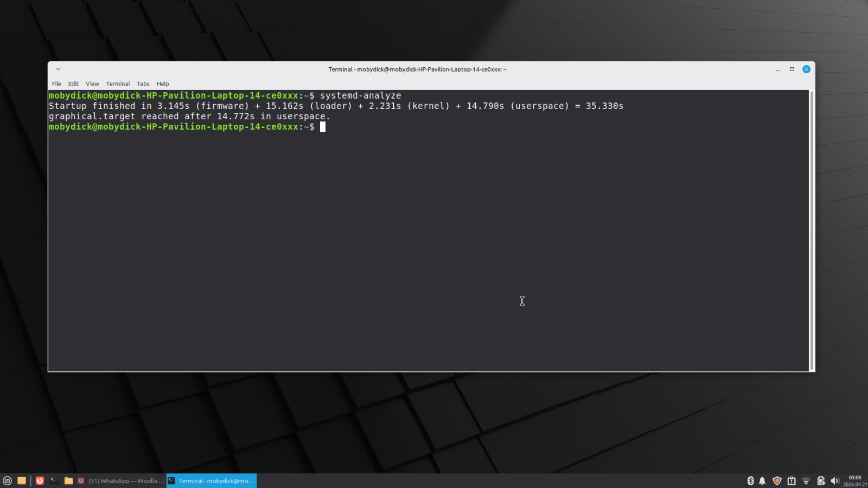Open the update manager shield icon
868x488 pixels.
[777, 480]
